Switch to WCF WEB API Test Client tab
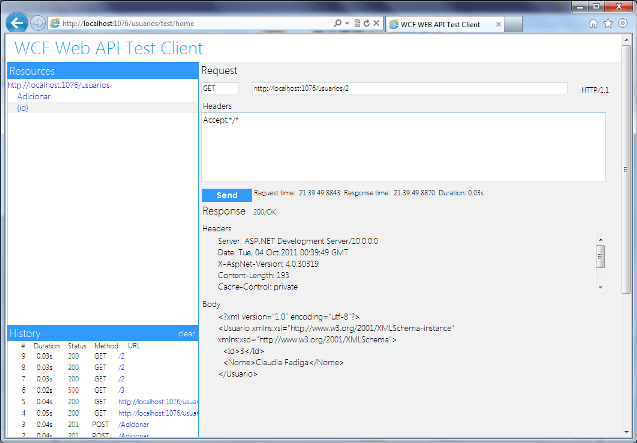637x443 pixels. [440, 22]
